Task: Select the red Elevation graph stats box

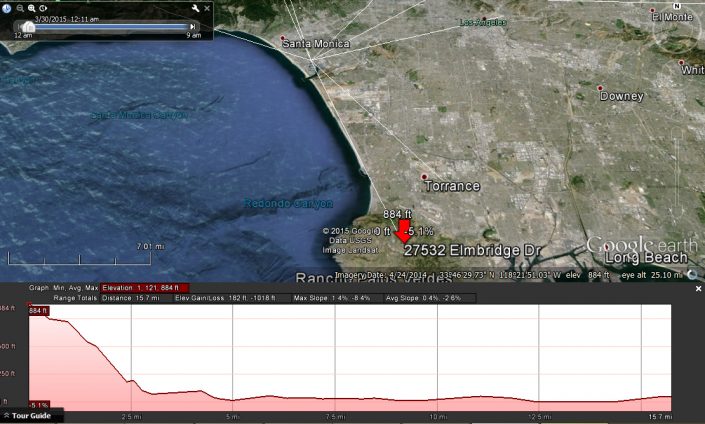Action: pos(144,288)
